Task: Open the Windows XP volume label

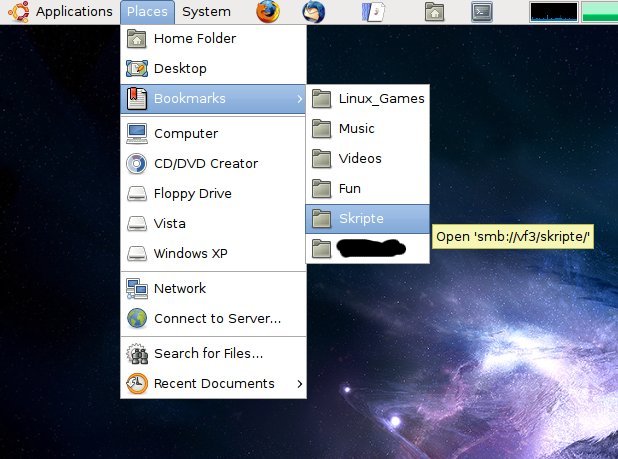Action: 190,253
